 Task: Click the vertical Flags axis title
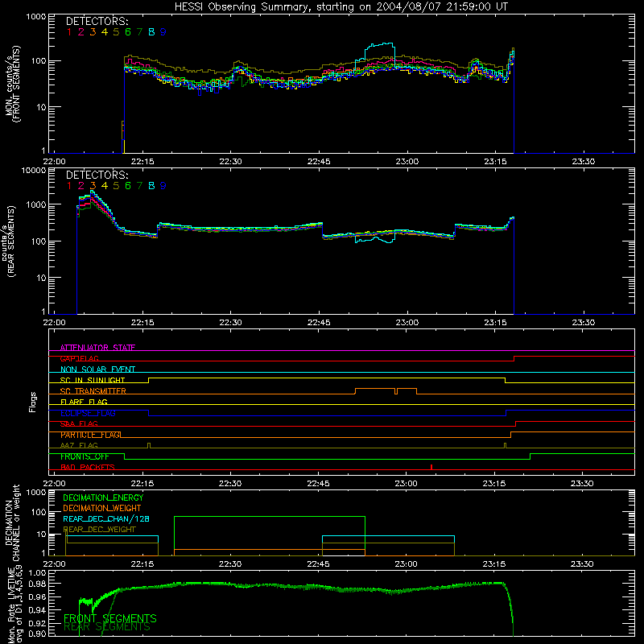point(33,402)
